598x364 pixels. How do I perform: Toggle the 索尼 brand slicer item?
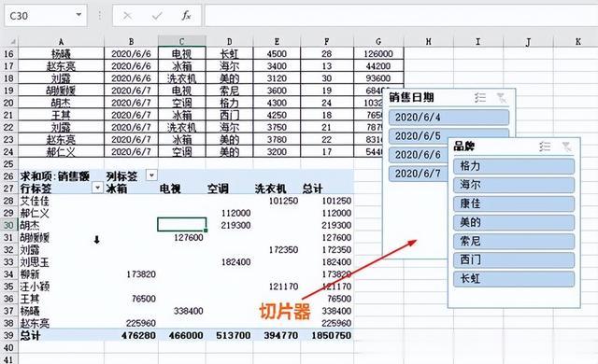pyautogui.click(x=514, y=241)
